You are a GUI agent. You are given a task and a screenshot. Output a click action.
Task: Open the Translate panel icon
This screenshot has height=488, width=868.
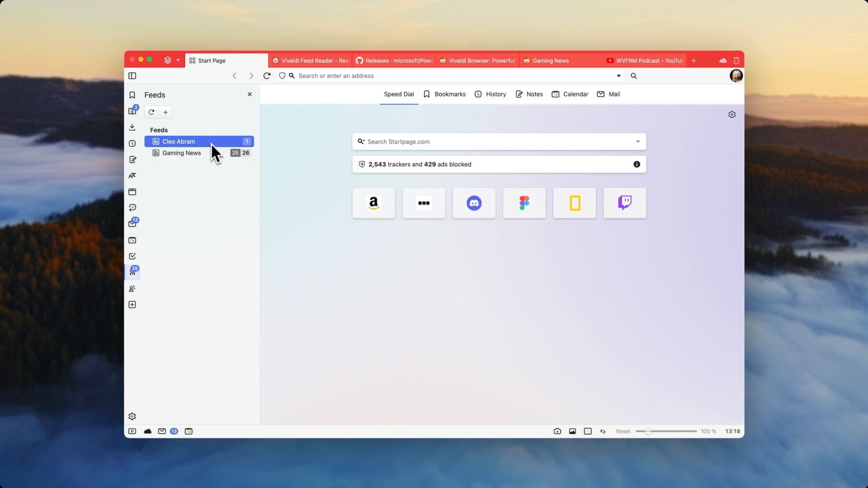coord(132,176)
